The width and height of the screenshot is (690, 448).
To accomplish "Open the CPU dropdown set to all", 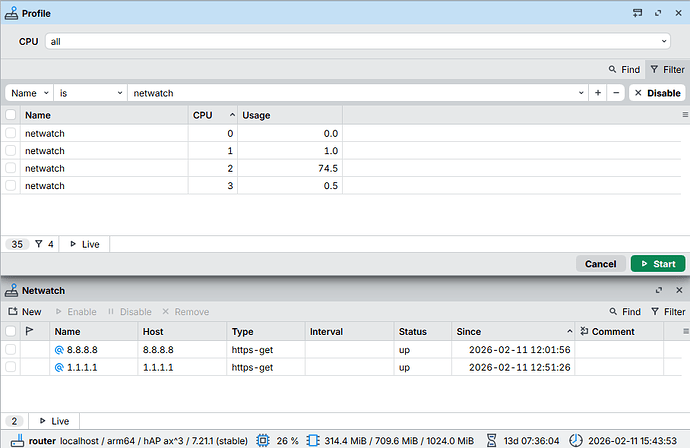I will pos(358,41).
